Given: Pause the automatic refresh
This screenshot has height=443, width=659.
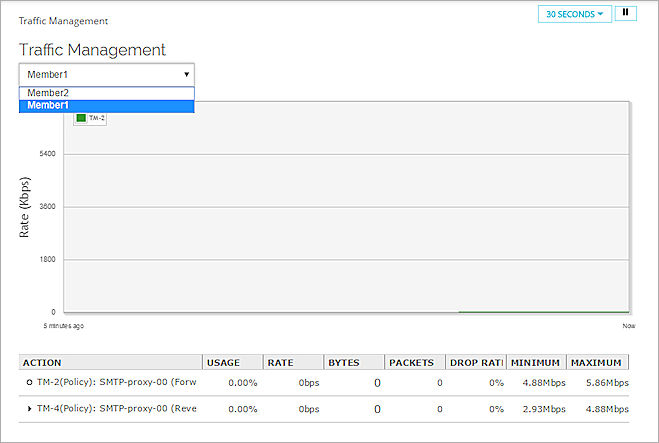Looking at the screenshot, I should pos(627,14).
